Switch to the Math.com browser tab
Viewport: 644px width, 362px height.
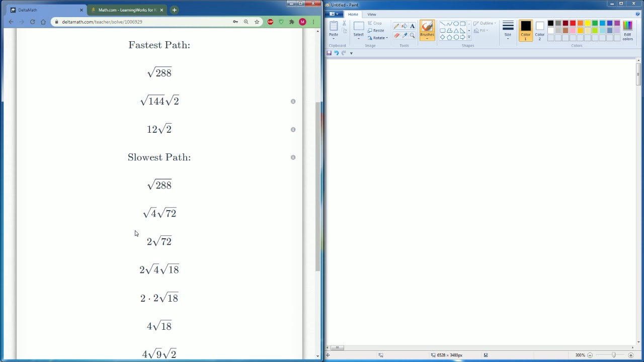127,10
